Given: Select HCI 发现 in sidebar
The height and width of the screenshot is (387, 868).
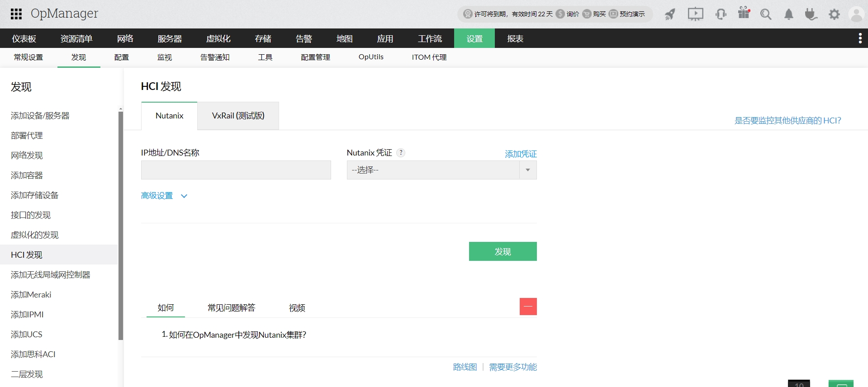Looking at the screenshot, I should (x=59, y=255).
